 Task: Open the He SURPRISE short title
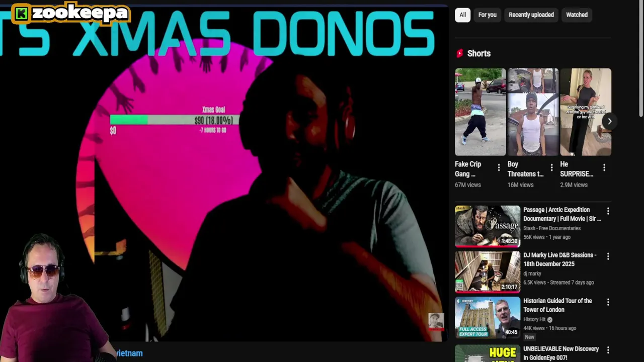(x=577, y=169)
